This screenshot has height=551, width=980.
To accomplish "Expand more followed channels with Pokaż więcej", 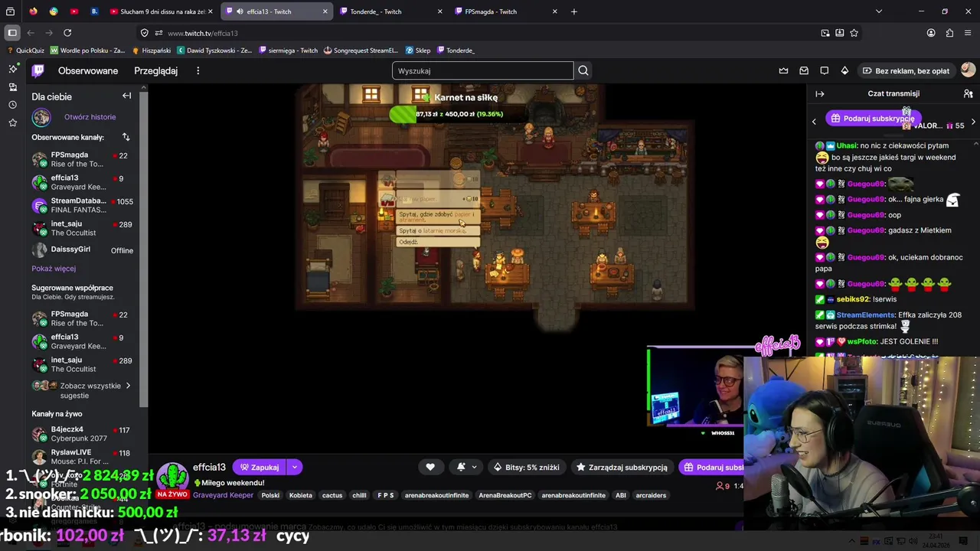I will (x=54, y=269).
